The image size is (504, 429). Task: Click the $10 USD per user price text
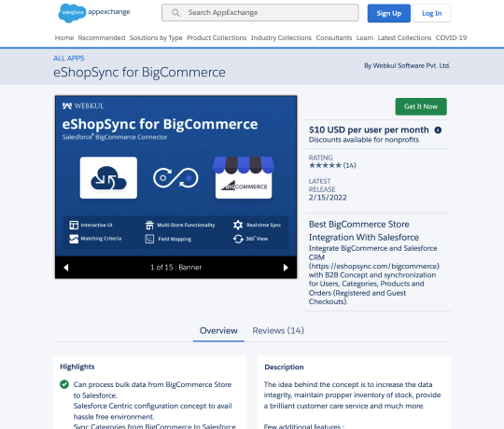pos(369,130)
